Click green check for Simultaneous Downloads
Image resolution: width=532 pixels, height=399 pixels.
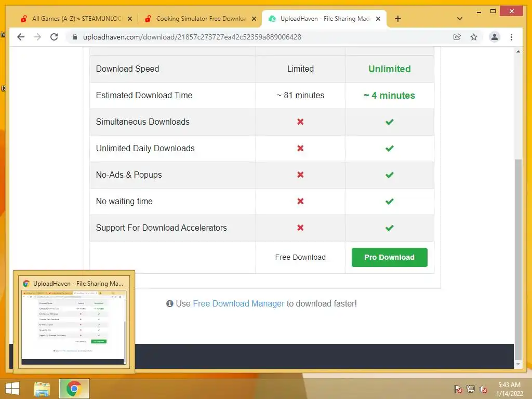[390, 122]
